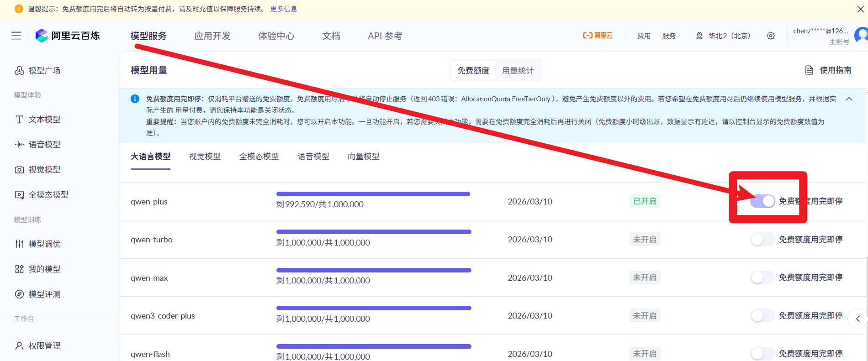Click the 阿里云 logo link

pyautogui.click(x=598, y=36)
